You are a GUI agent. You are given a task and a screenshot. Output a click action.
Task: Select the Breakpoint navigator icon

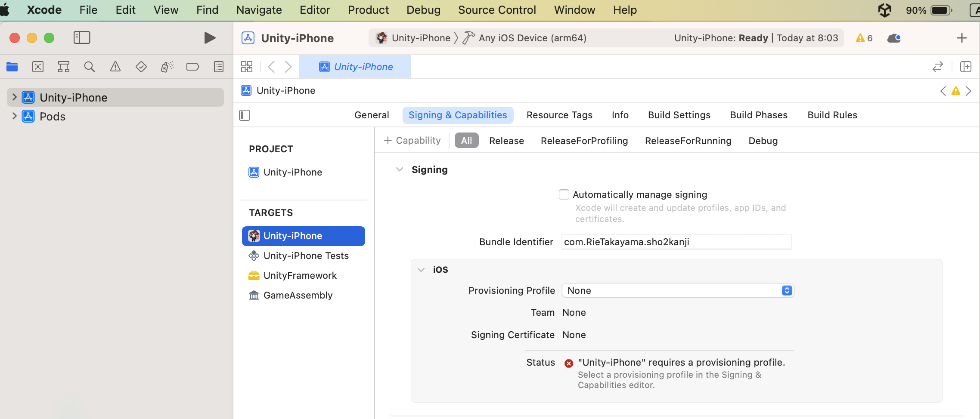click(x=192, y=67)
